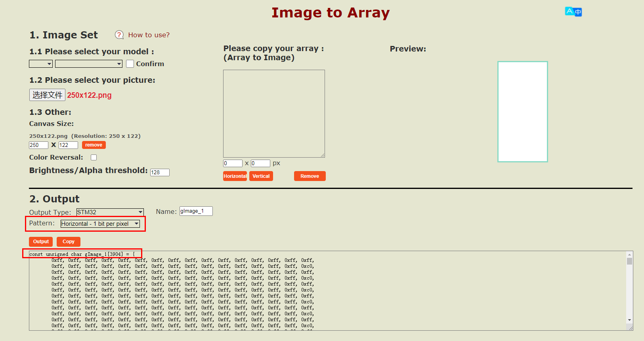644x341 pixels.
Task: Open the second wider model dropdown
Action: (88, 64)
